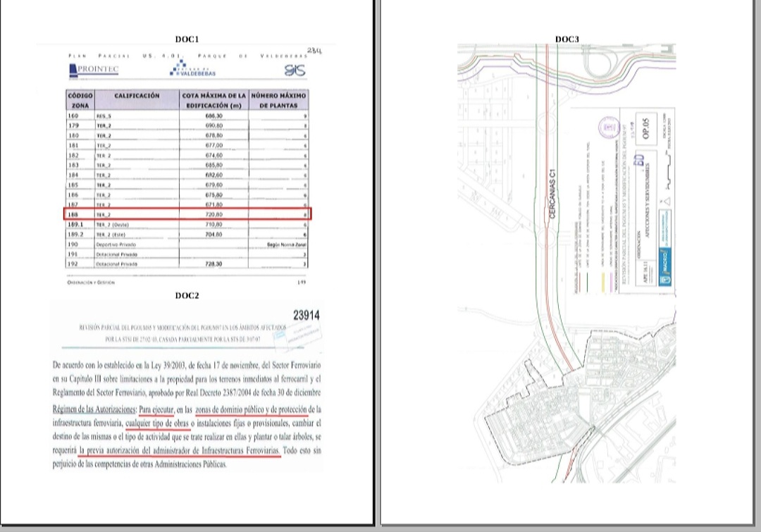Select the underlined phrase cualquier tipo de obras

157,423
